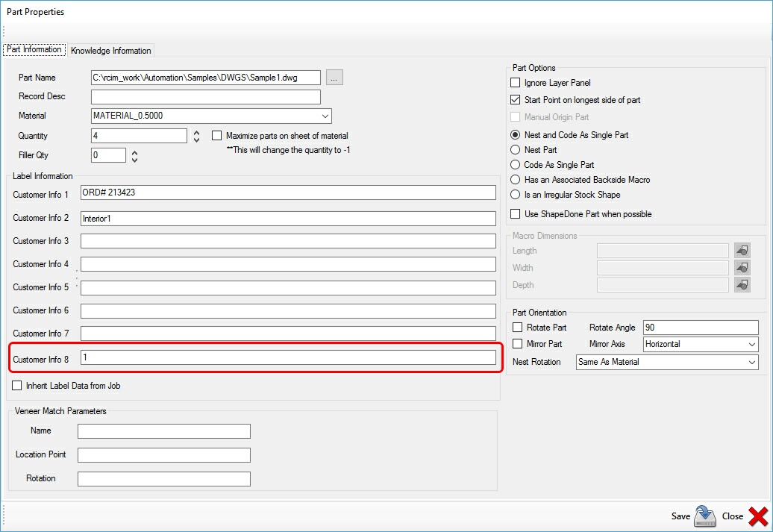This screenshot has width=773, height=532.
Task: Click into the Customer Info 8 field
Action: [x=287, y=358]
